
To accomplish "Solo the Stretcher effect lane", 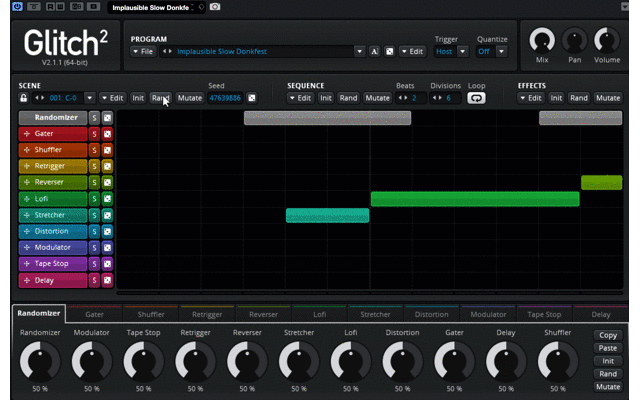I will click(94, 215).
